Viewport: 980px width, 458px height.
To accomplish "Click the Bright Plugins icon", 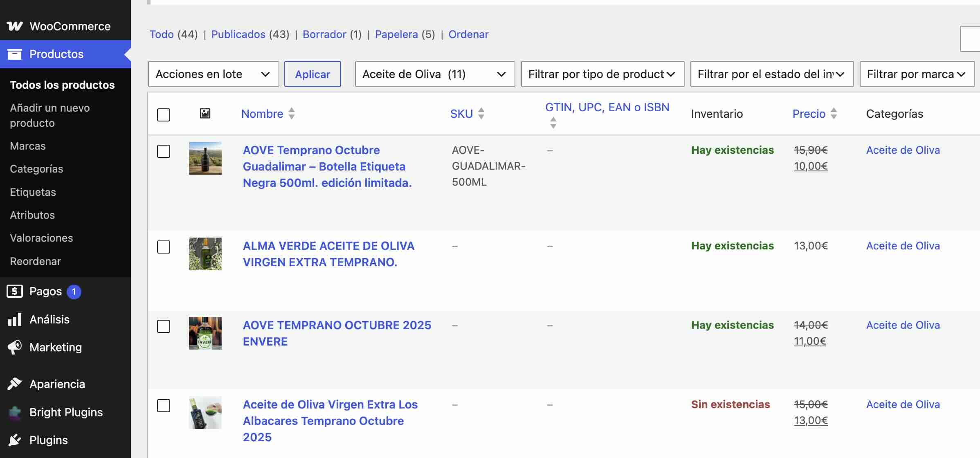I will (15, 412).
